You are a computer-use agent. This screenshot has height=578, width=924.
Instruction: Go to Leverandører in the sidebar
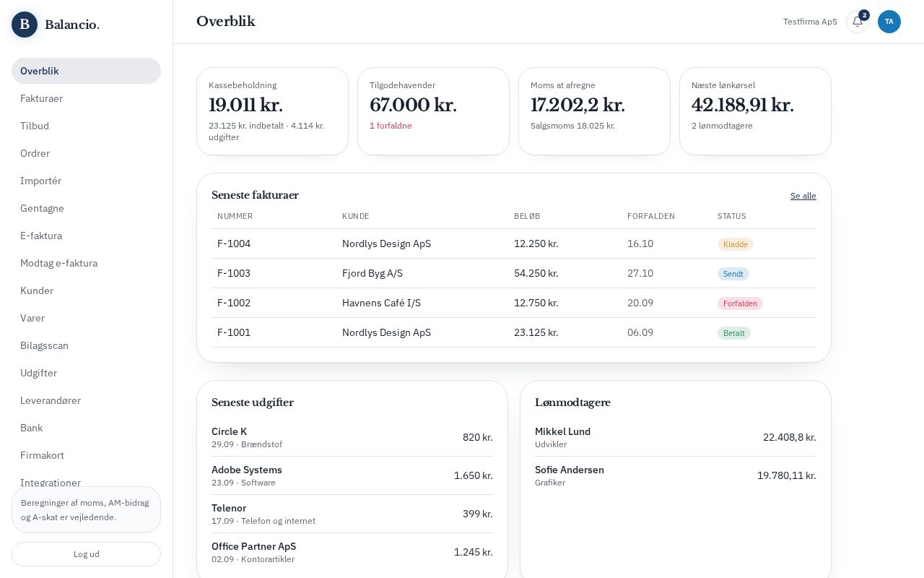coord(86,400)
